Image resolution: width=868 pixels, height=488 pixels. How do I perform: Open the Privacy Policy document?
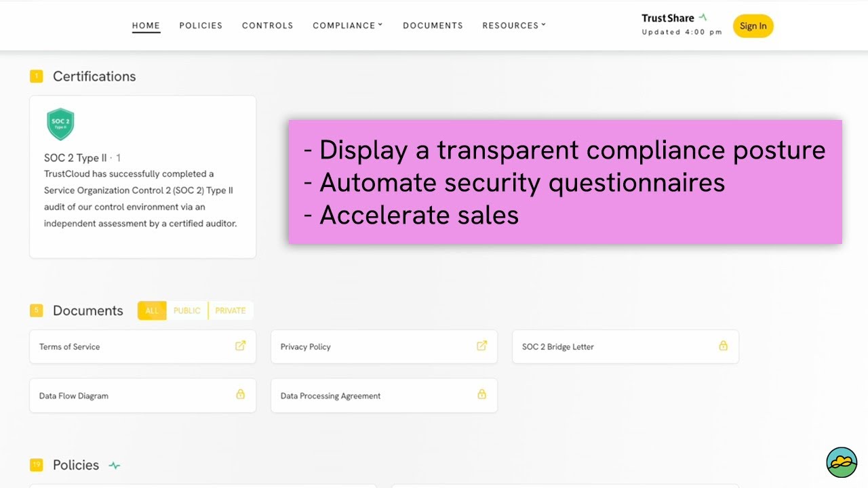pyautogui.click(x=384, y=346)
